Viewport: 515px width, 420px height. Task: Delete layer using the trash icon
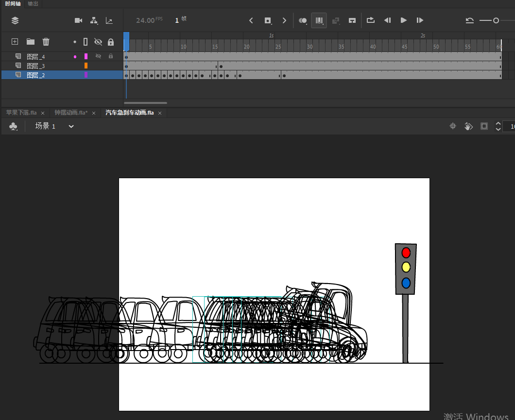click(46, 42)
